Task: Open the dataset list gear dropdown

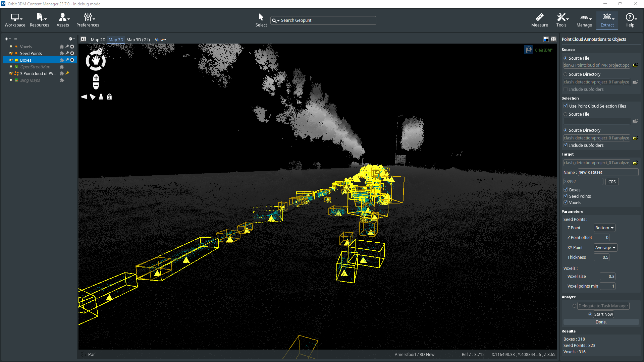Action: (72, 39)
